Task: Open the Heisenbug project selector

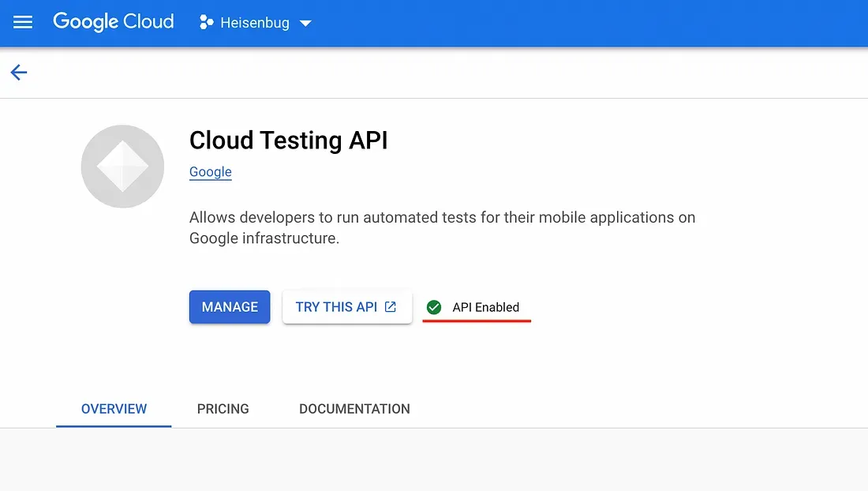Action: click(255, 23)
